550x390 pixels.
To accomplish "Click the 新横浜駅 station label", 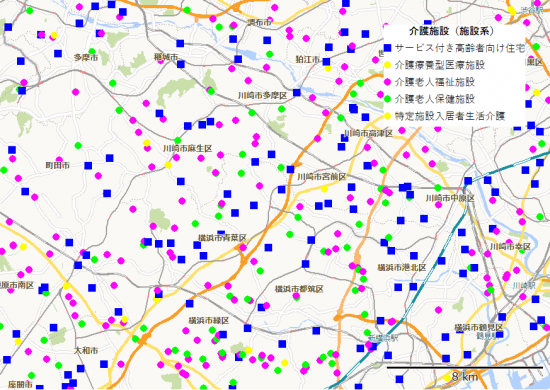I will click(x=383, y=338).
